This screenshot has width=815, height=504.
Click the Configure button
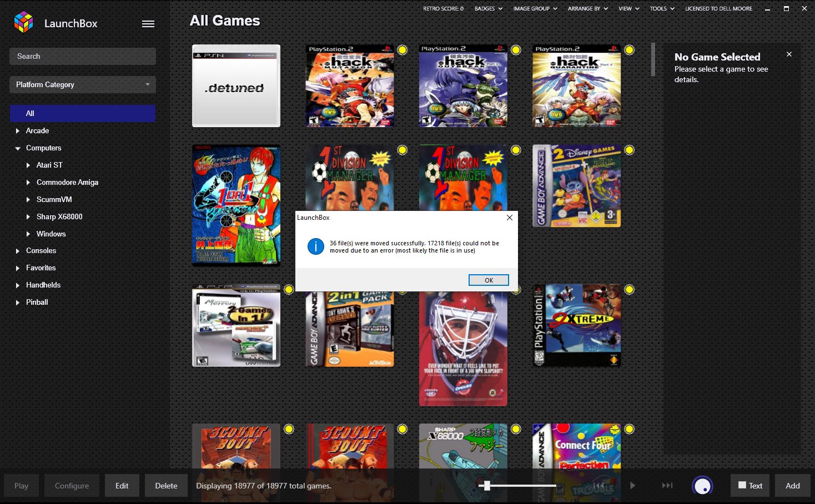(x=72, y=486)
